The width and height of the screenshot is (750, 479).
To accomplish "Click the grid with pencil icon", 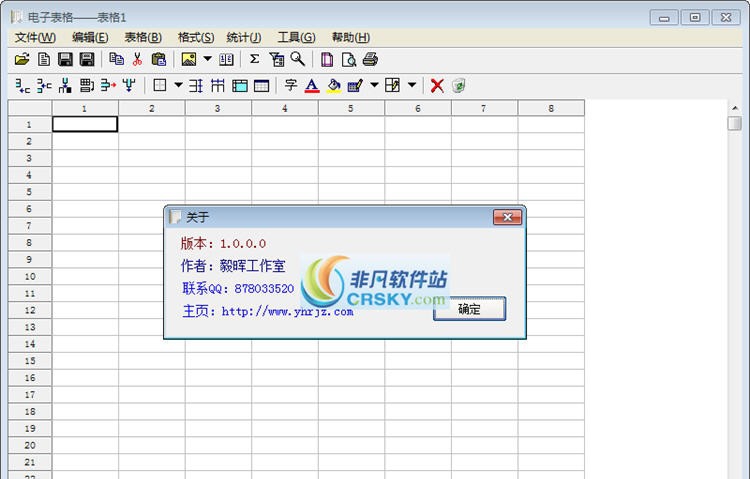I will pos(393,86).
